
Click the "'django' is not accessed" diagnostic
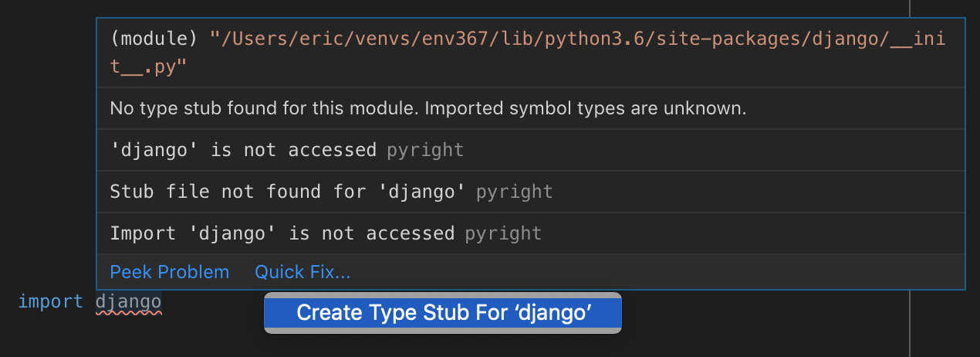[243, 150]
